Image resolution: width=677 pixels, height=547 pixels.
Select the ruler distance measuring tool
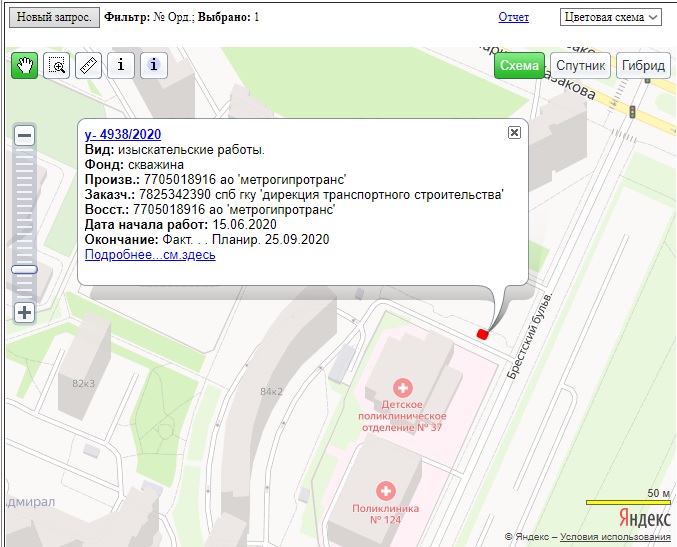coord(89,66)
